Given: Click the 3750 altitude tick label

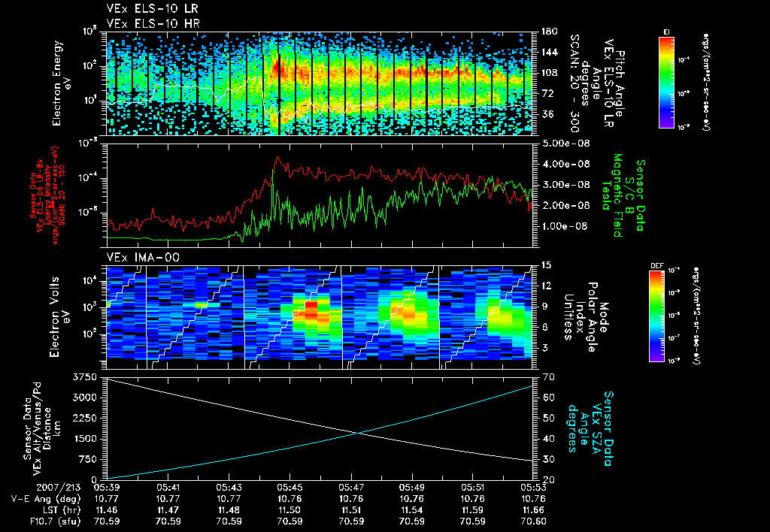Looking at the screenshot, I should [x=85, y=377].
